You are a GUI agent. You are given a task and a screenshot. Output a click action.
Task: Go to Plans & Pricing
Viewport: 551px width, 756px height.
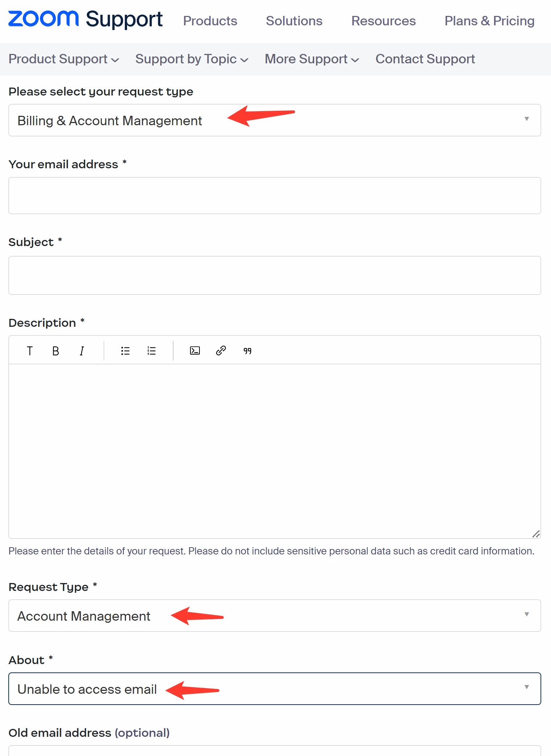[489, 21]
